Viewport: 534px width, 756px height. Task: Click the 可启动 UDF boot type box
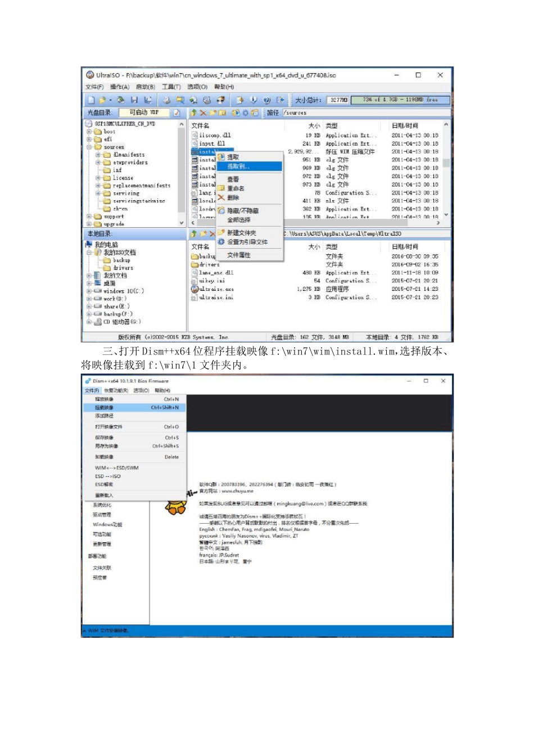point(143,113)
